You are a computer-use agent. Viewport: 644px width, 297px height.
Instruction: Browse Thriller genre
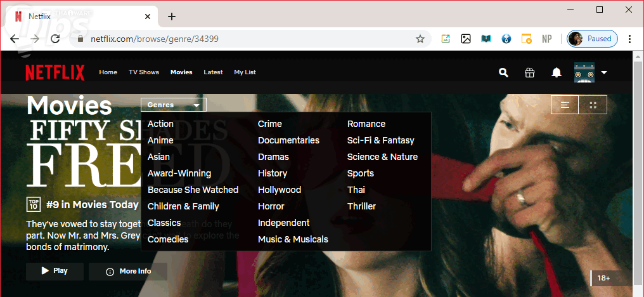pos(361,206)
